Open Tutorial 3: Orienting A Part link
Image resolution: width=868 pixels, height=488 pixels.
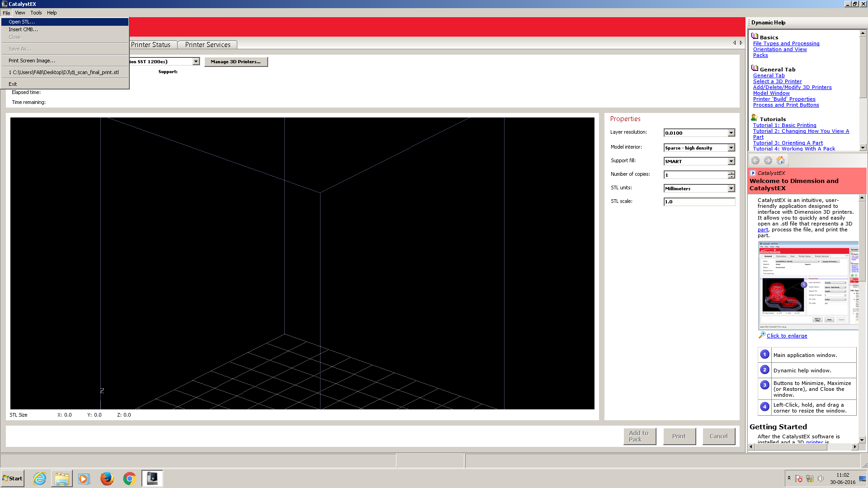coord(788,143)
